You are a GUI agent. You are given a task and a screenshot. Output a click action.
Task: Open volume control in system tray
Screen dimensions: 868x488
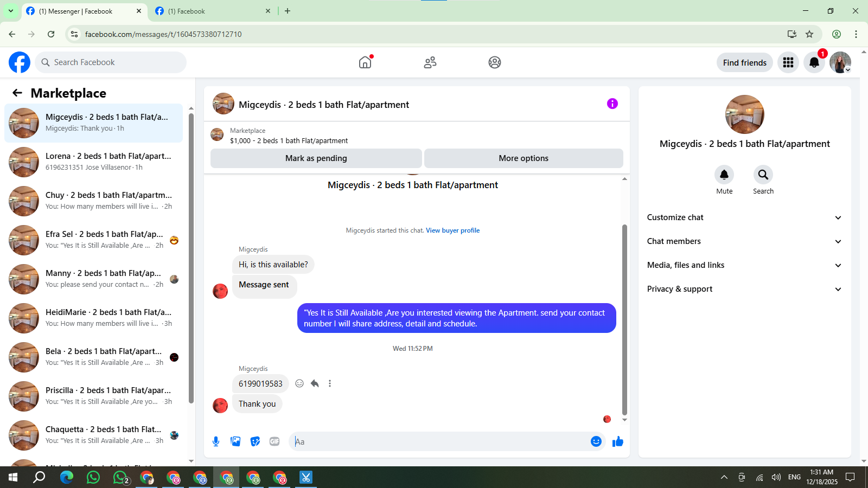[x=776, y=477]
